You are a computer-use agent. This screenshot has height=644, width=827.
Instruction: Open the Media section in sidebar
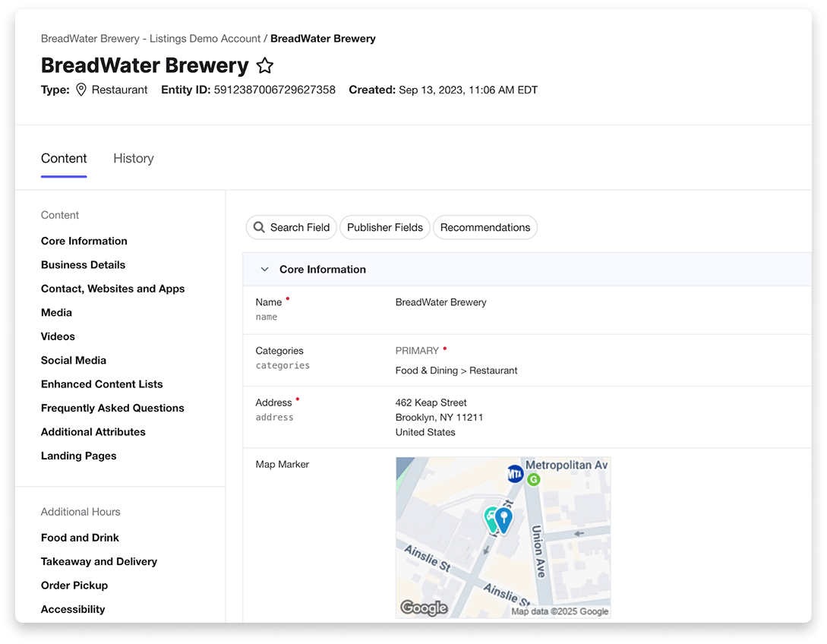(x=56, y=313)
